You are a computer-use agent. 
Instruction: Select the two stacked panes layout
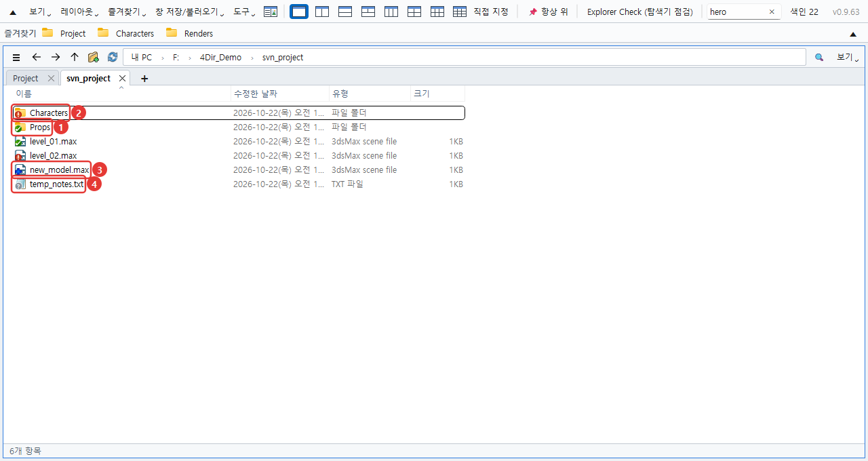[345, 12]
